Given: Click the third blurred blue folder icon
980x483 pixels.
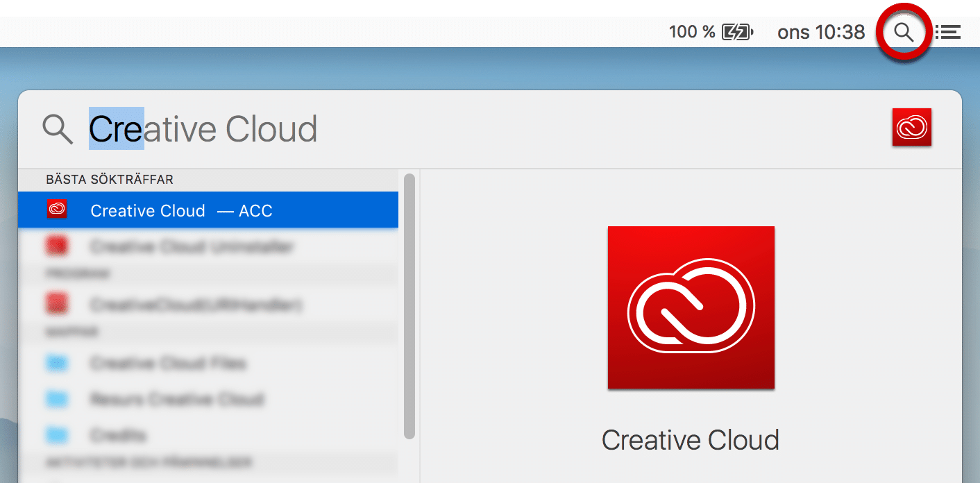Looking at the screenshot, I should tap(57, 435).
